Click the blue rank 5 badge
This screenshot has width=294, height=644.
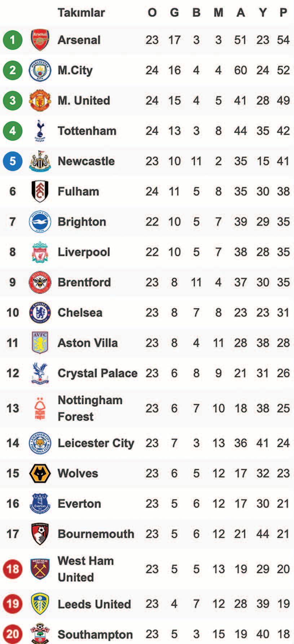pyautogui.click(x=13, y=161)
